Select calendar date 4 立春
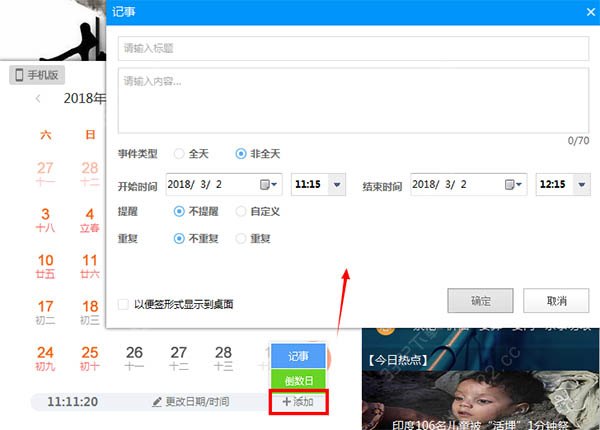Viewport: 600px width, 430px height. (90, 220)
